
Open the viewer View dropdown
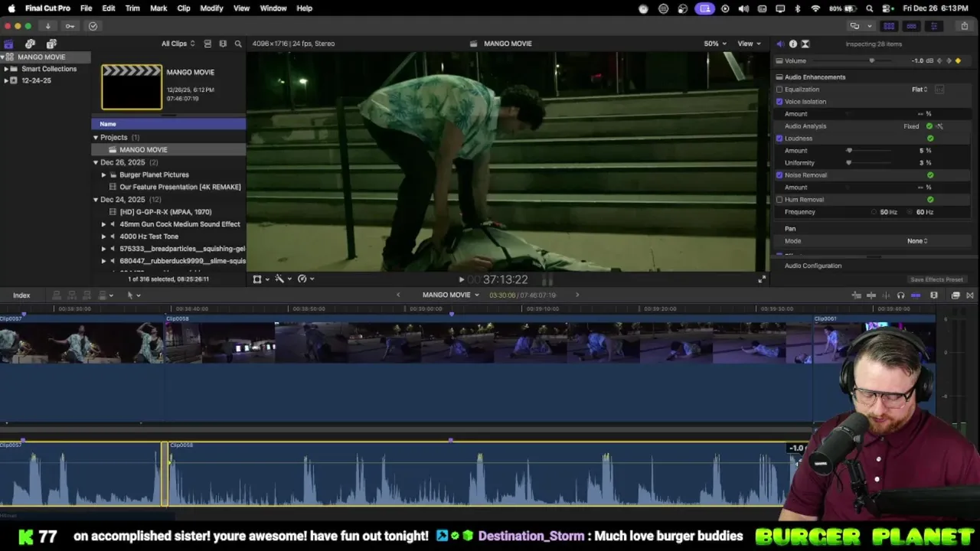tap(749, 44)
